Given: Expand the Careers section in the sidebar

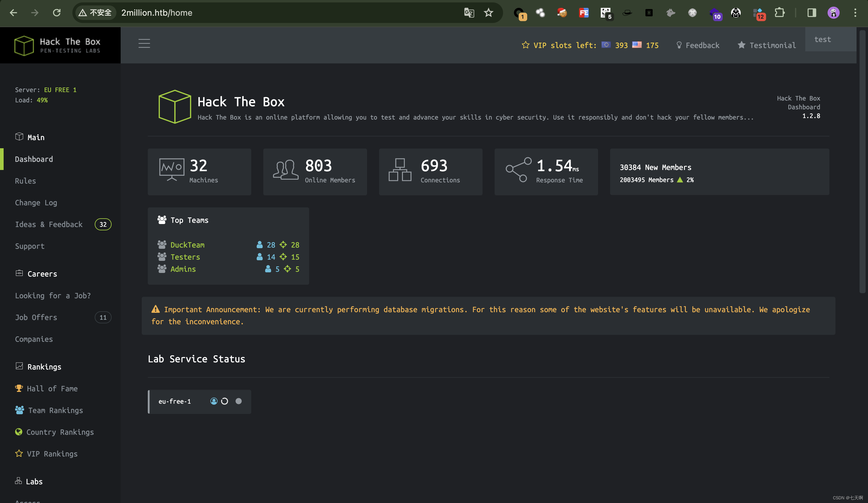Looking at the screenshot, I should (x=42, y=274).
